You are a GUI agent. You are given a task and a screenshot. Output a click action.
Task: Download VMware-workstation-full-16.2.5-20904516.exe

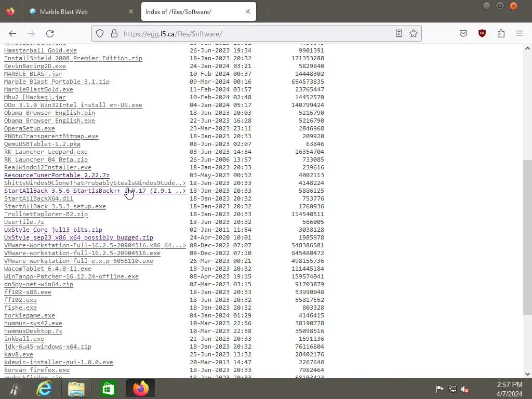point(83,254)
